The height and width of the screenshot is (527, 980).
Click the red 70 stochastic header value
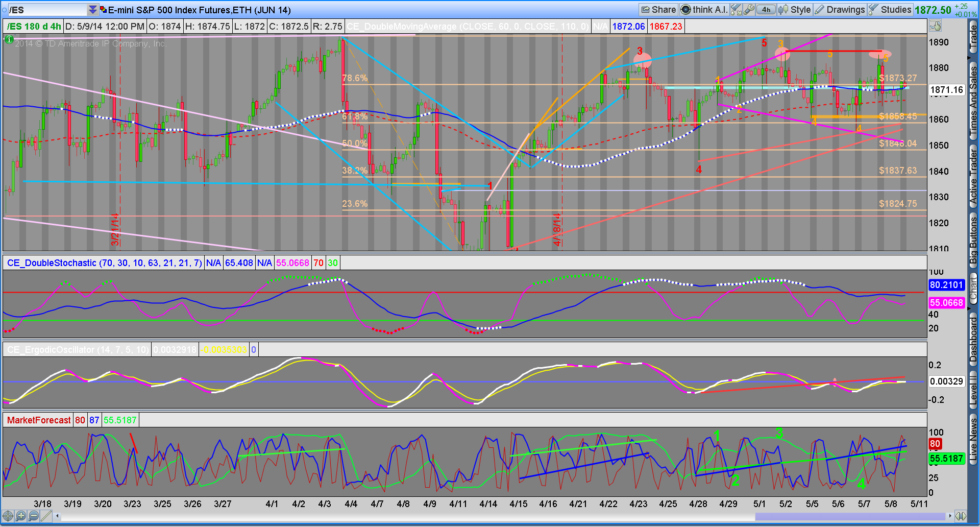coord(318,263)
